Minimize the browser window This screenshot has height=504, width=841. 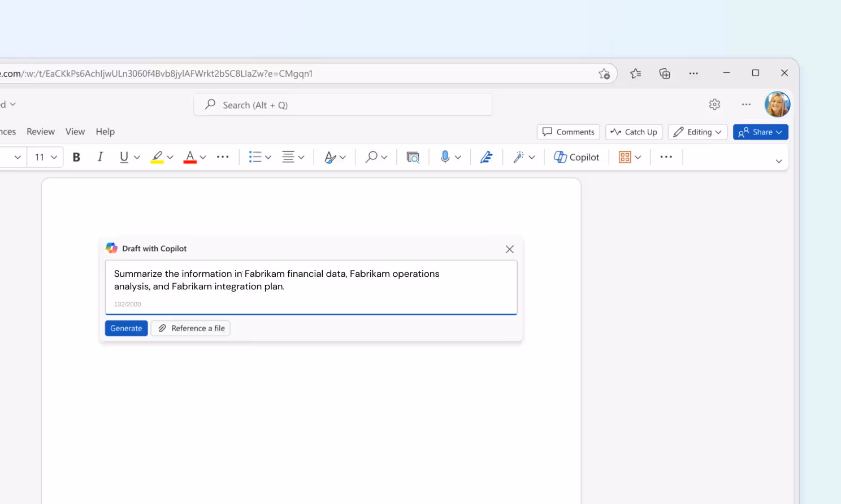pyautogui.click(x=726, y=73)
